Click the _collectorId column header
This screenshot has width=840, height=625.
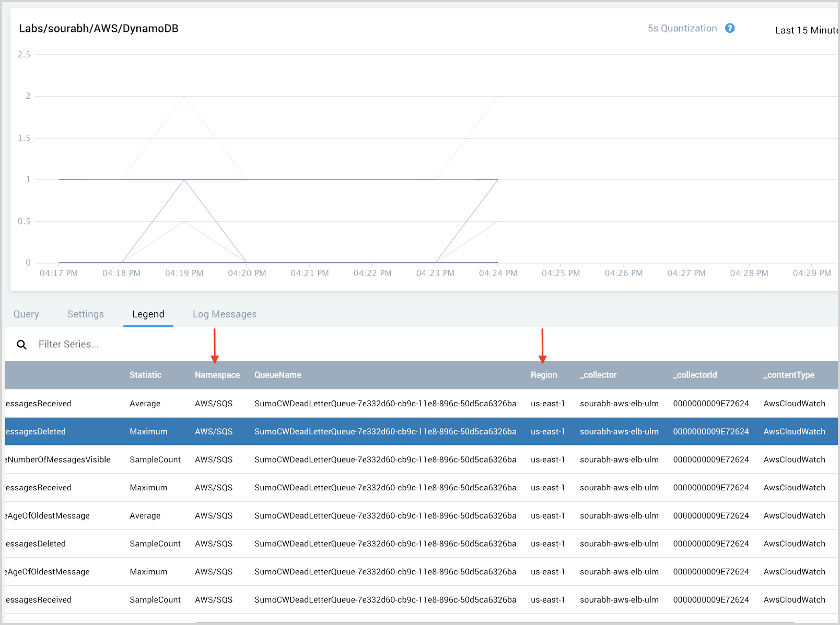coord(695,375)
